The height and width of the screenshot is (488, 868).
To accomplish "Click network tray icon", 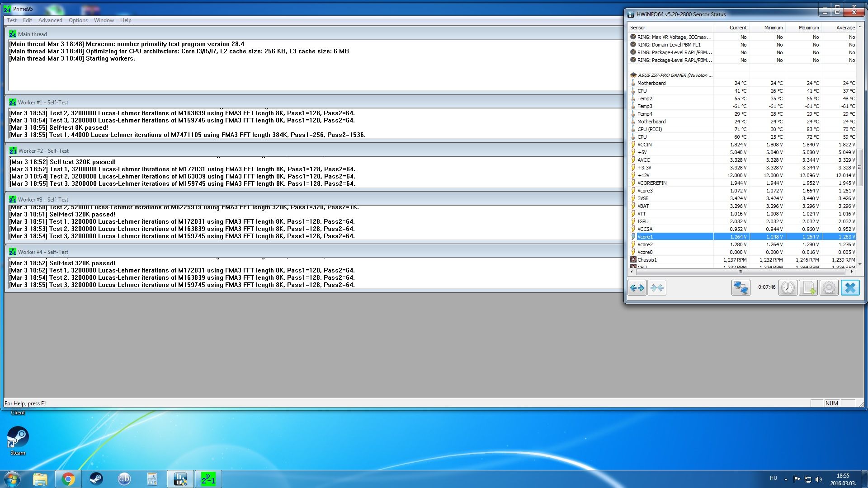I will (x=808, y=479).
